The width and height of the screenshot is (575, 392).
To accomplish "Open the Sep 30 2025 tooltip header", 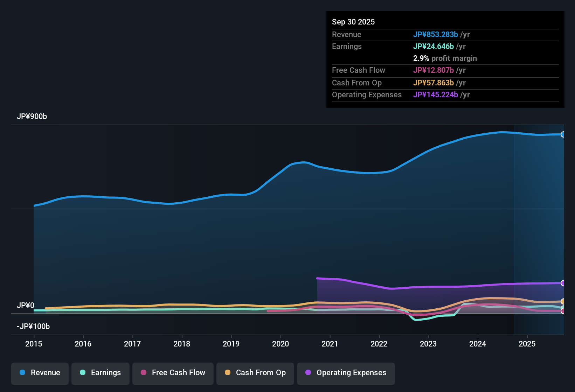I will click(x=353, y=22).
